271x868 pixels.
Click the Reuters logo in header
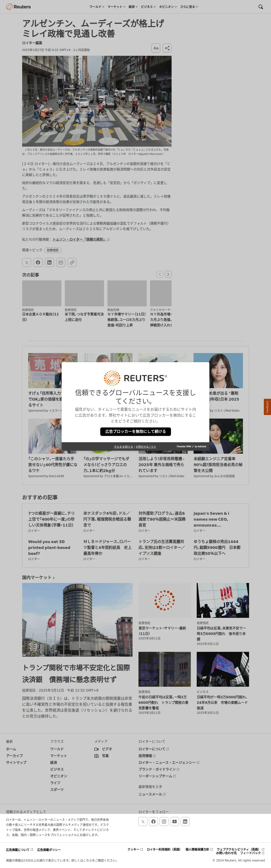tap(18, 7)
